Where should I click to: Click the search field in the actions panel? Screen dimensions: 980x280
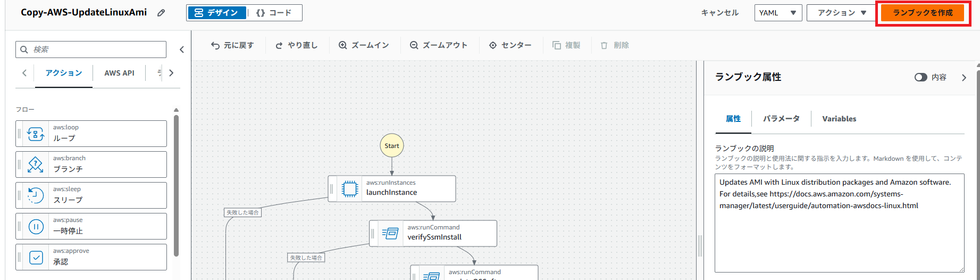[91, 50]
